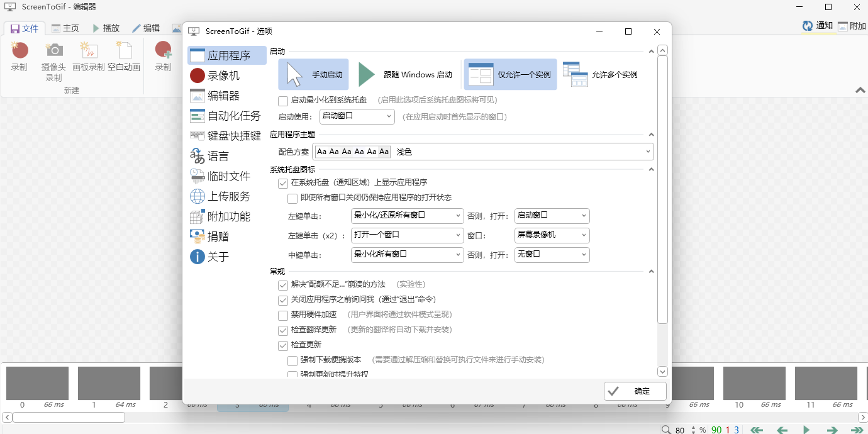This screenshot has height=434, width=868.
Task: Open the 录像机 settings page
Action: [227, 75]
